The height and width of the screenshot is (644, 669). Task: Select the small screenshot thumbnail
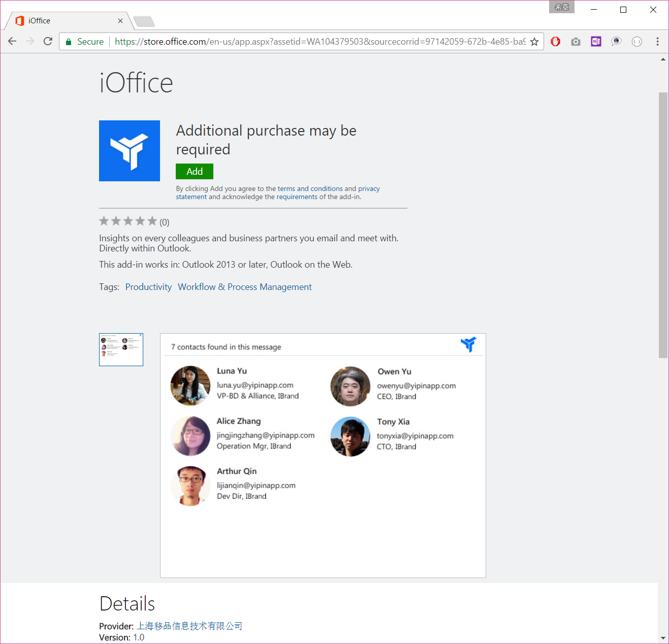(x=121, y=349)
